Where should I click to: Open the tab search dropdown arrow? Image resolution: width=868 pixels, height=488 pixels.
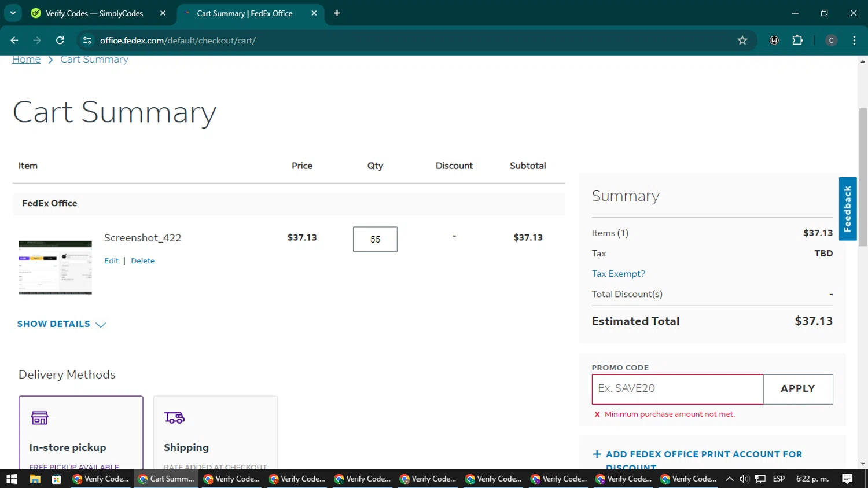pos(13,13)
